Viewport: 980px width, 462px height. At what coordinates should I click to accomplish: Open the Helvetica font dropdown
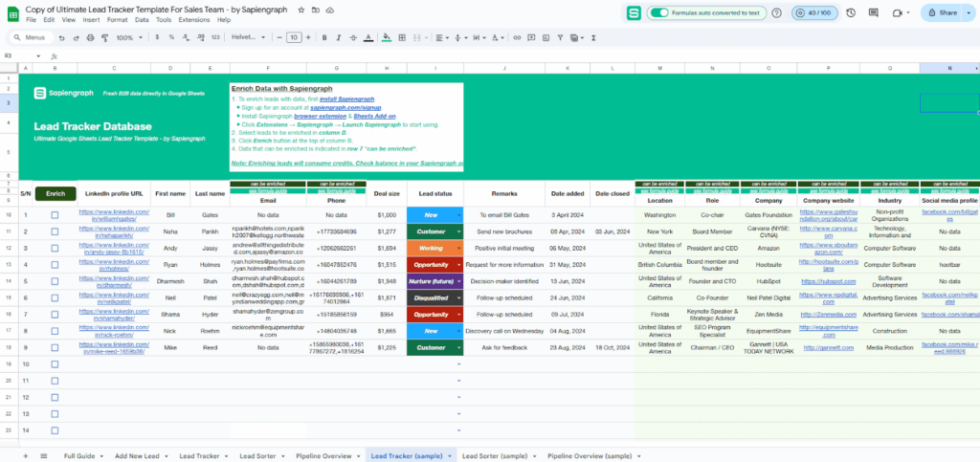click(248, 37)
